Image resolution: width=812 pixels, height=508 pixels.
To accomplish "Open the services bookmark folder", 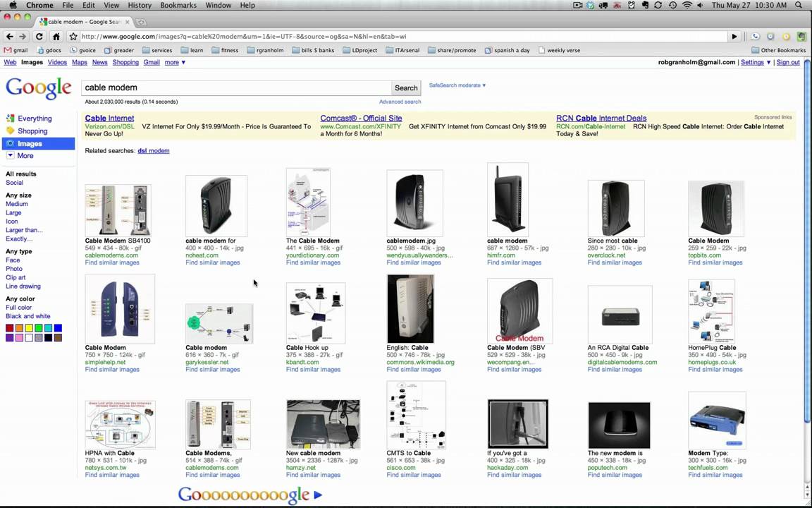I will [157, 50].
